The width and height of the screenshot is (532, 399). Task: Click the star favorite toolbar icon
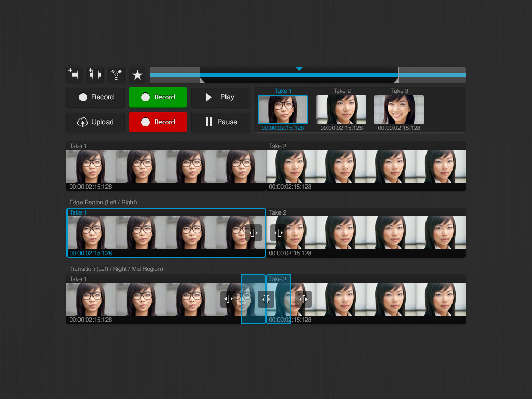(137, 75)
